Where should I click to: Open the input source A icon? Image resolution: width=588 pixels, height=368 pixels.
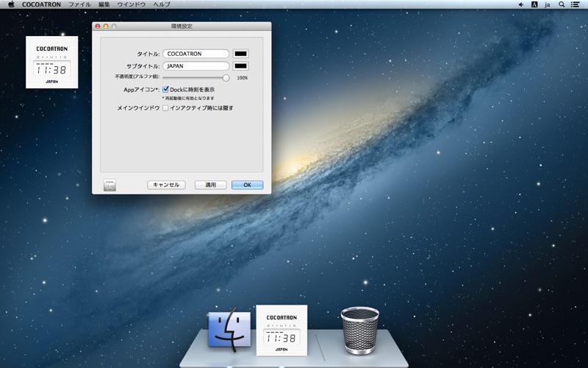(x=534, y=4)
